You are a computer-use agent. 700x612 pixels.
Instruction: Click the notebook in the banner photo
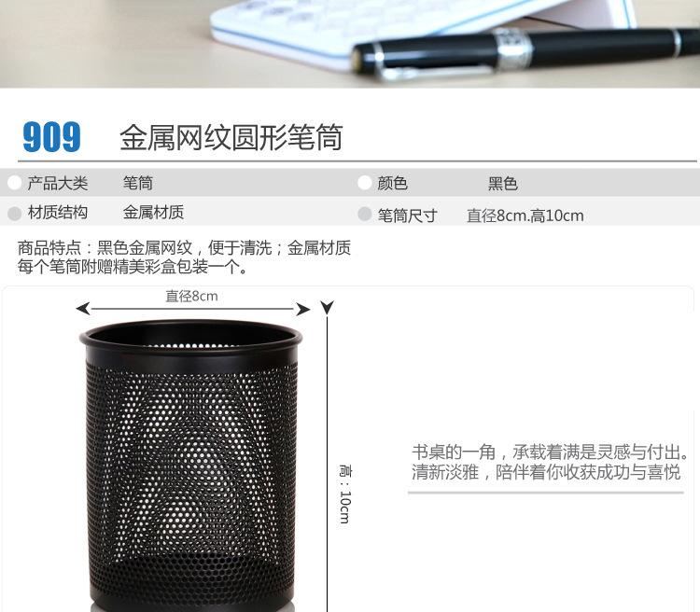(420, 29)
